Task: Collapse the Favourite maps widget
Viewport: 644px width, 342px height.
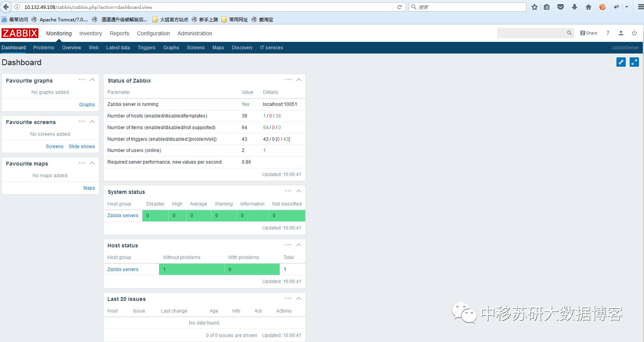Action: pos(92,163)
